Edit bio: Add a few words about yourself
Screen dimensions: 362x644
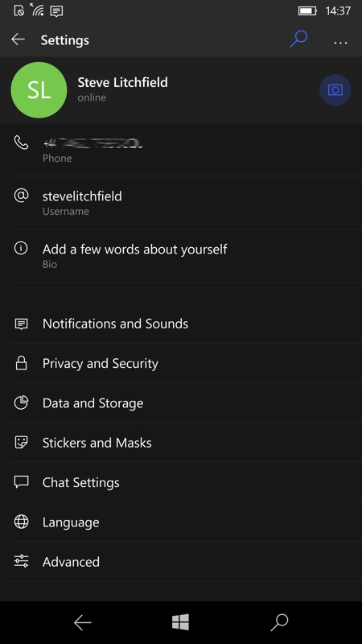[181, 255]
